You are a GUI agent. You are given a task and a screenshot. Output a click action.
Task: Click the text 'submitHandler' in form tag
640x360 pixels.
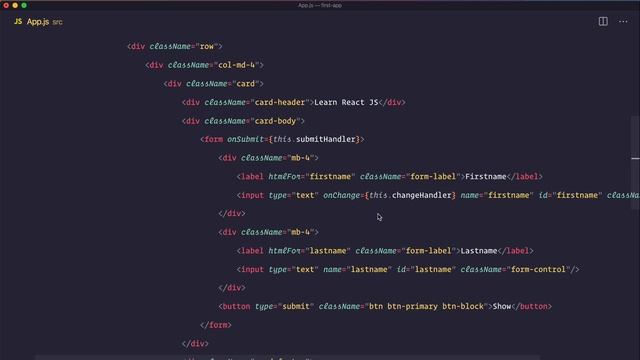coord(325,139)
